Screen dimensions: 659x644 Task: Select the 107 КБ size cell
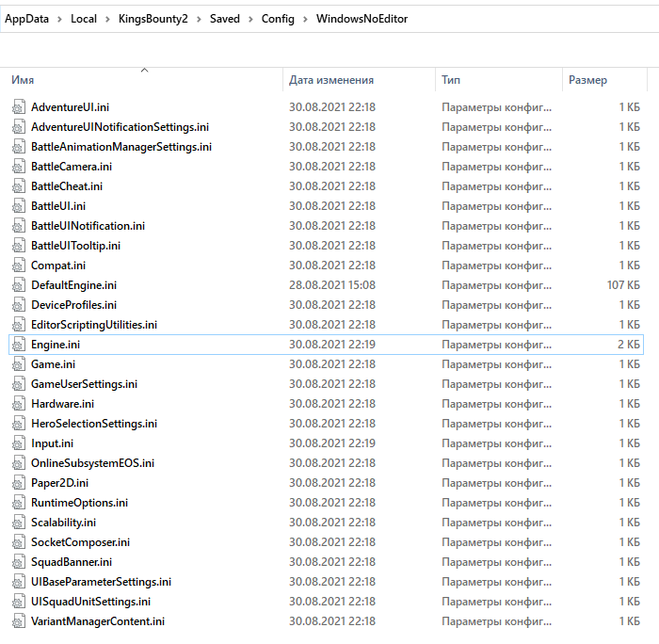[623, 285]
